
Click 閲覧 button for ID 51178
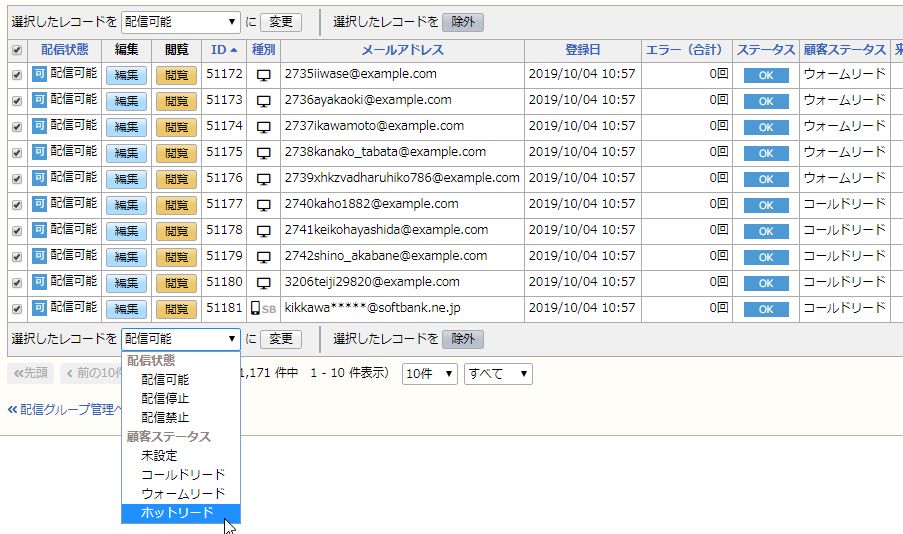[x=176, y=231]
